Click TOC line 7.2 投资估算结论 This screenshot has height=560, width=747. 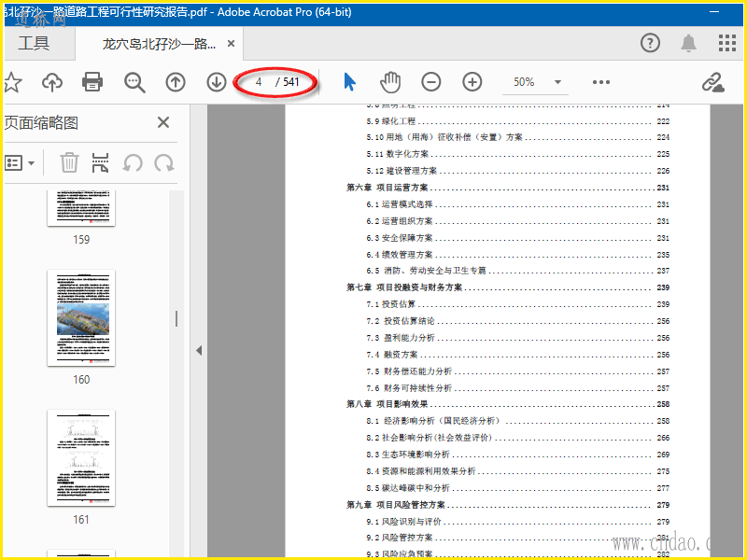518,321
